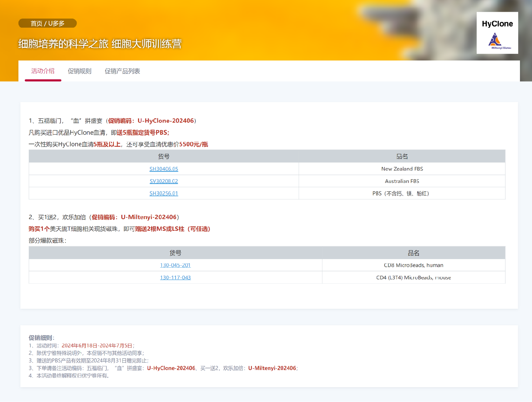Open the 促销产品列表 tab
532x402 pixels.
122,71
